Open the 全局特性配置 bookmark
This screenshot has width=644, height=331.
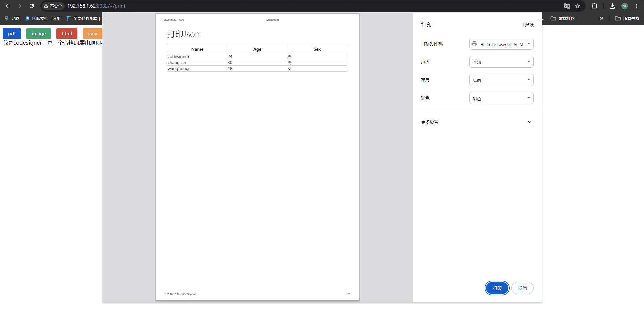(84, 18)
